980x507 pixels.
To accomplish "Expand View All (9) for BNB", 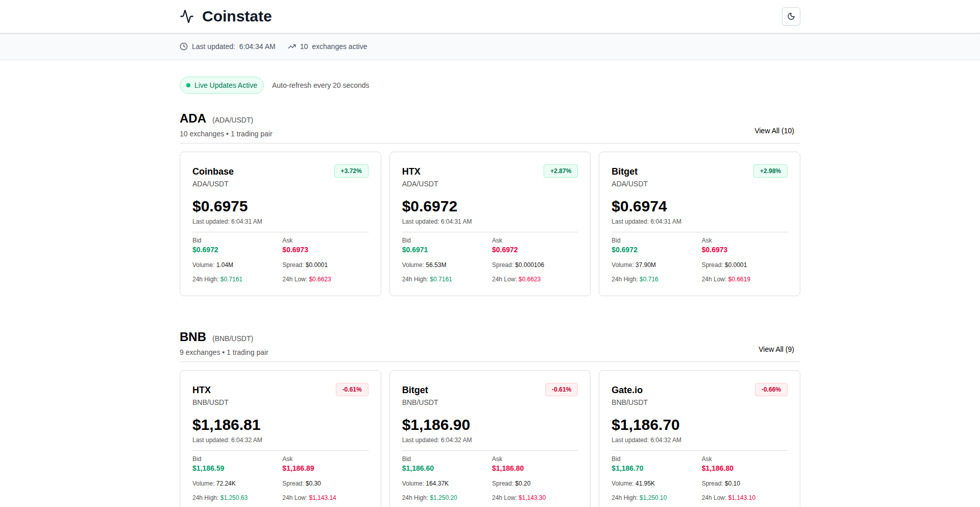I will (776, 349).
